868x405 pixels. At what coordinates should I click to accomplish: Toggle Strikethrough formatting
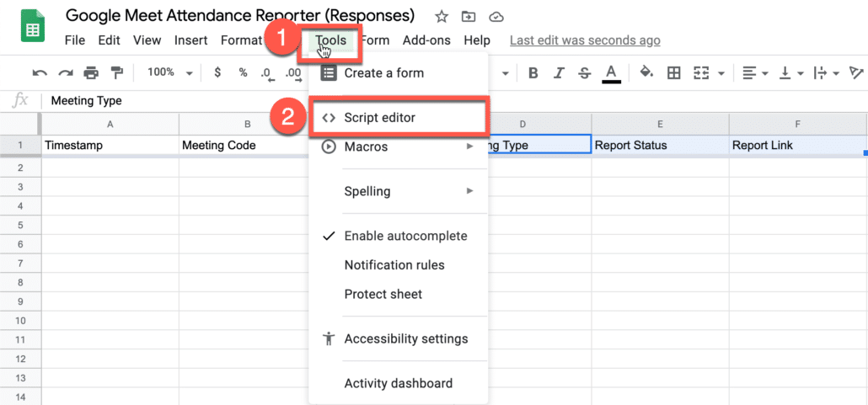tap(585, 73)
